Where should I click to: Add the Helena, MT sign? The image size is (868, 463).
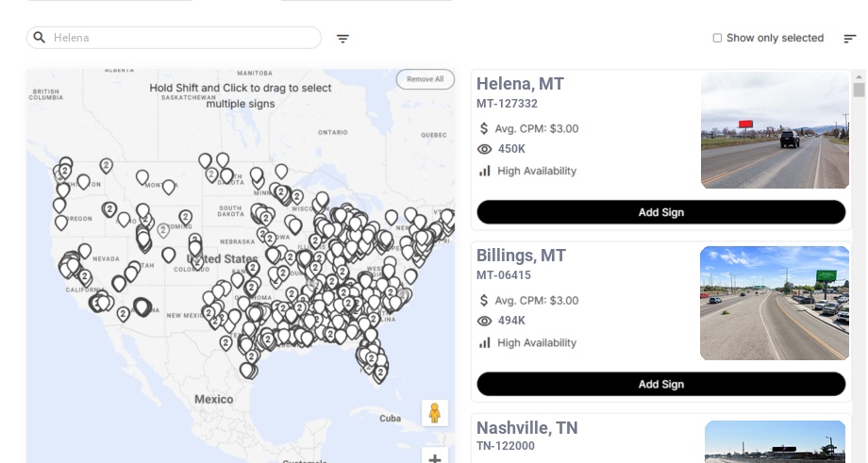(660, 212)
